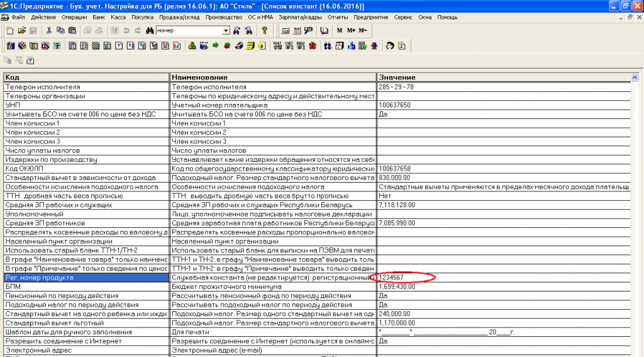The image size is (644, 357).
Task: Click the green right-arrow toolbar icon
Action: [x=216, y=45]
